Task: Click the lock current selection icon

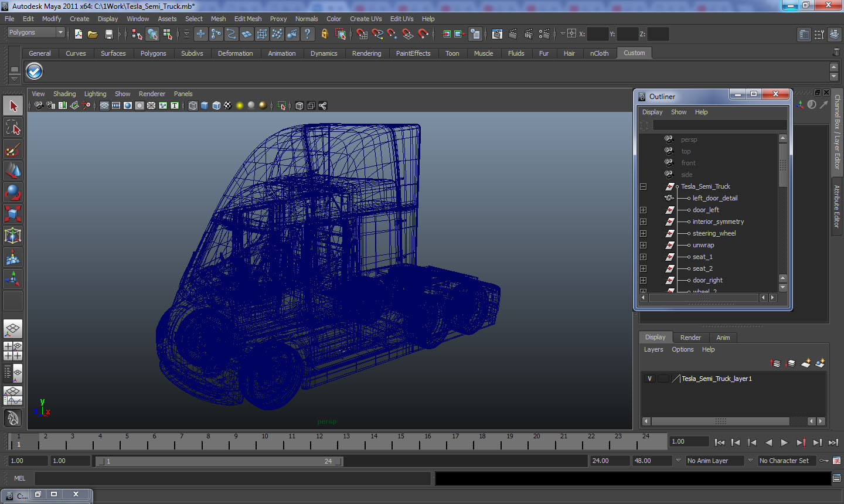Action: (324, 34)
